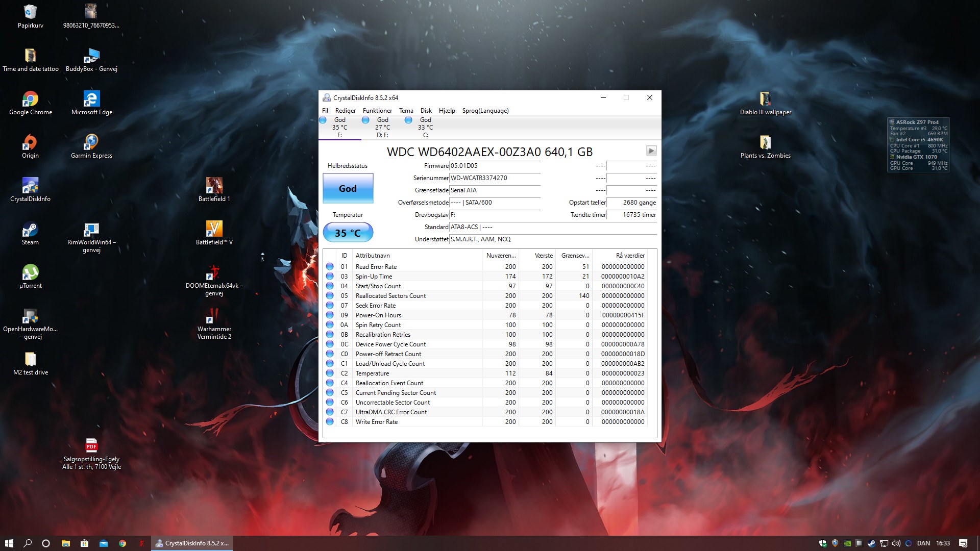Open File Explorer from the taskbar
This screenshot has height=551, width=980.
pos(66,543)
